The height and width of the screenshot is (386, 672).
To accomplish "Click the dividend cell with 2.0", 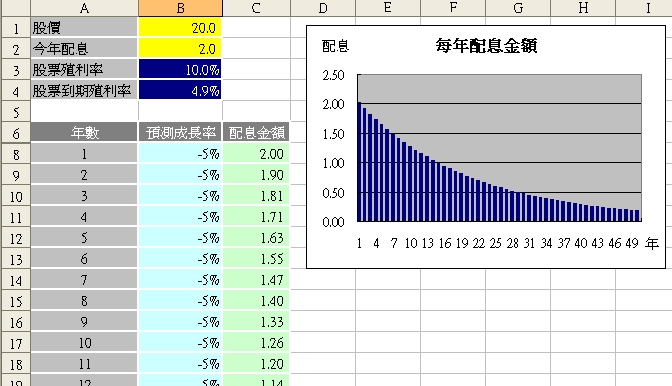I will (180, 49).
